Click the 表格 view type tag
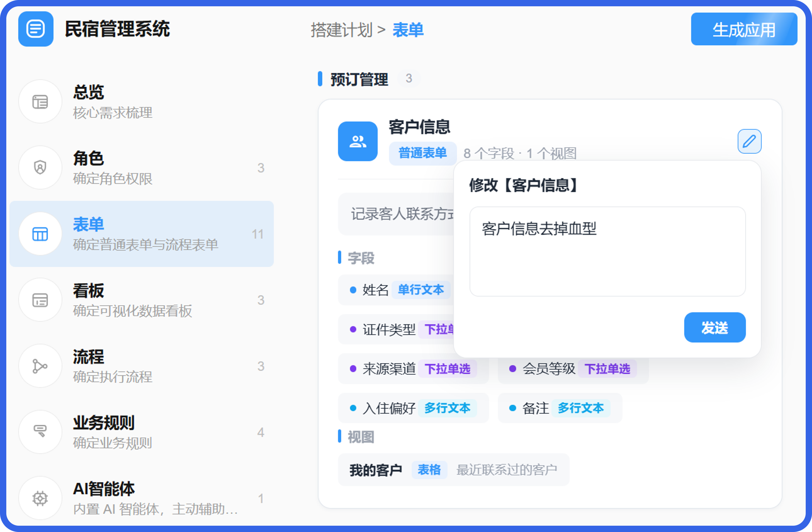This screenshot has width=812, height=532. point(429,470)
